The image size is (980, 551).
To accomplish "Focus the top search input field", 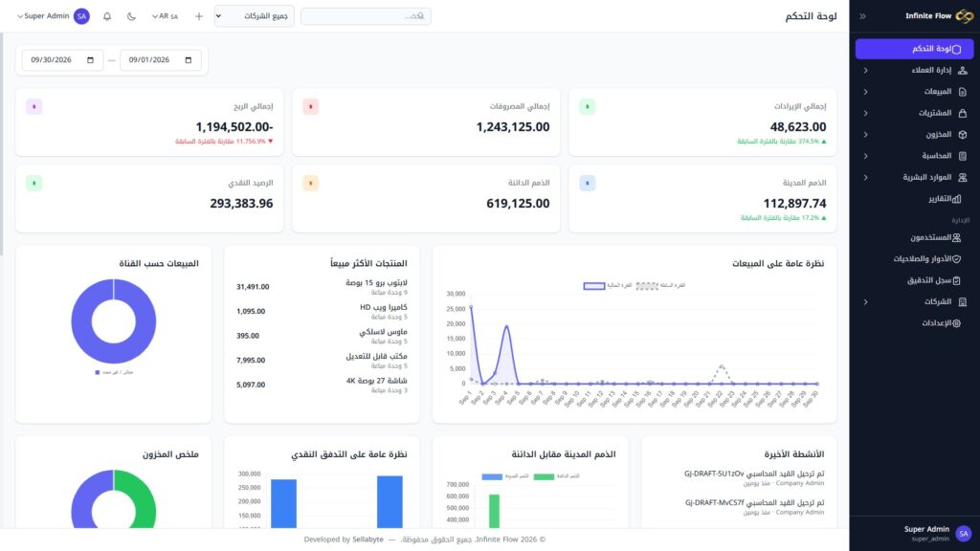I will tap(366, 16).
